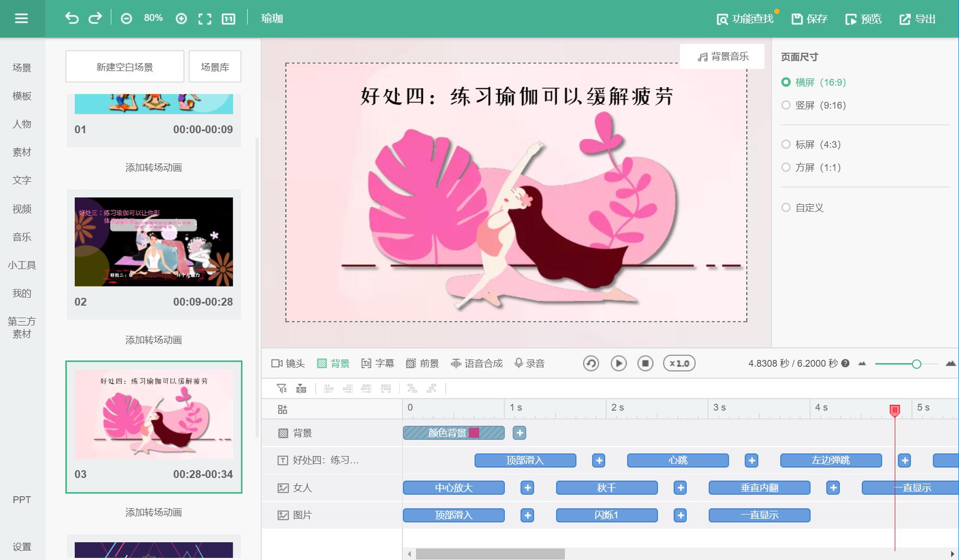Select 标屏 (4:3) page size
959x560 pixels.
tap(811, 144)
